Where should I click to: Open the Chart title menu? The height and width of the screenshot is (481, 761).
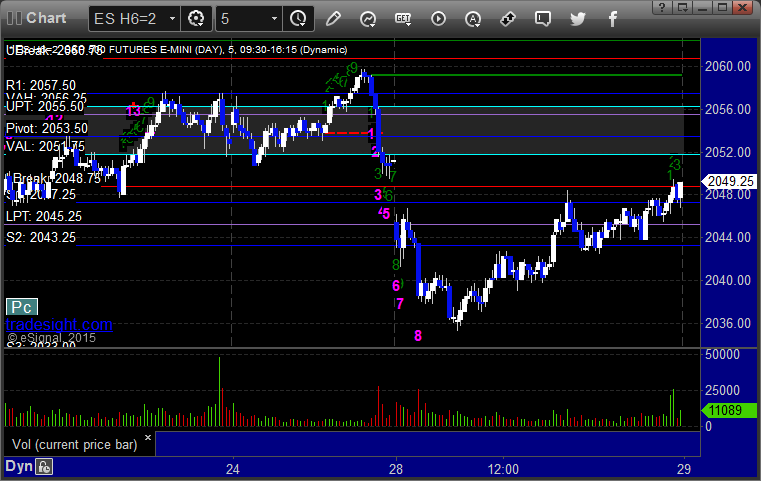pyautogui.click(x=46, y=18)
